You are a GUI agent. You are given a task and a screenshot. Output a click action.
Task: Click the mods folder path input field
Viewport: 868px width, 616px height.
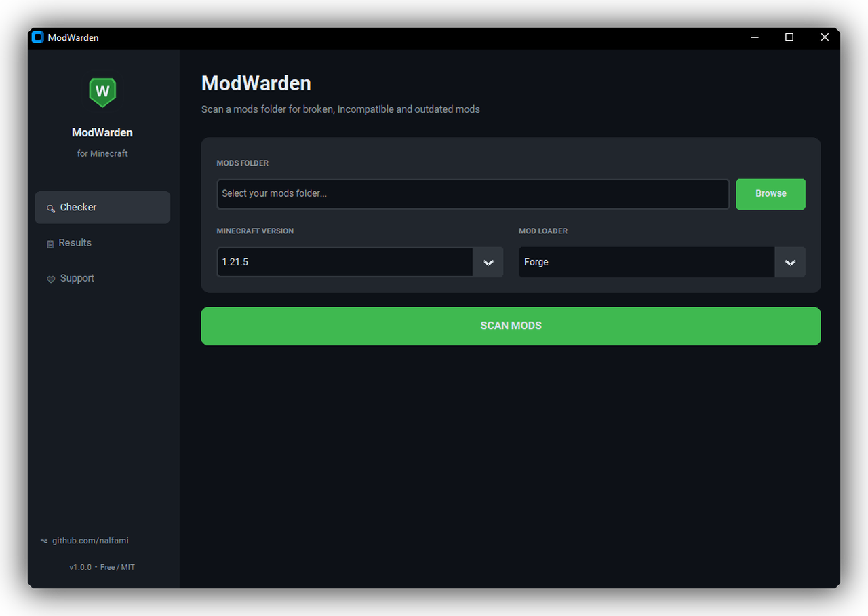click(473, 194)
